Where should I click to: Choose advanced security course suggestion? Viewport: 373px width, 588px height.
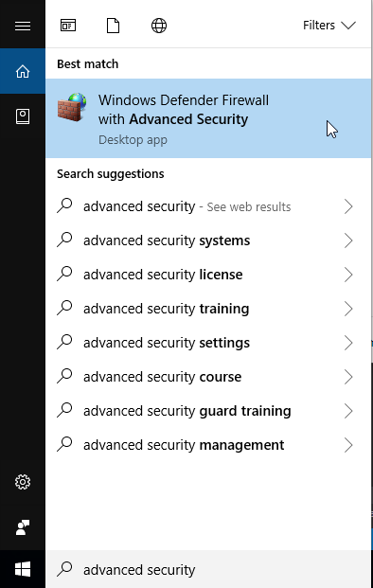click(208, 377)
